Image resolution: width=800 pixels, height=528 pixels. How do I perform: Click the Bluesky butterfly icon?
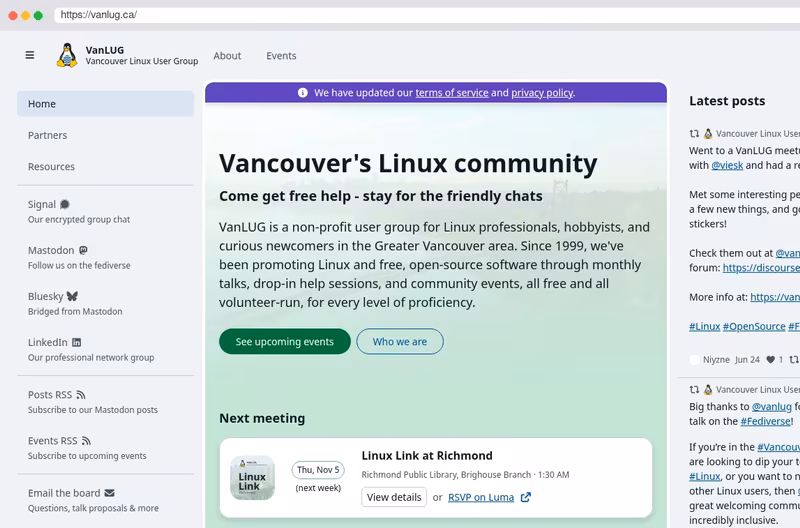72,296
